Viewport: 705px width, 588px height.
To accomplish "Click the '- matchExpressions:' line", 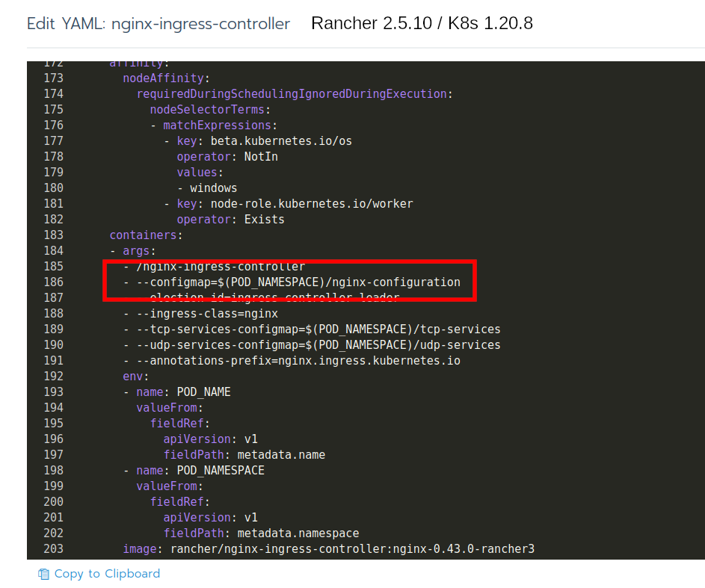I will (x=214, y=126).
